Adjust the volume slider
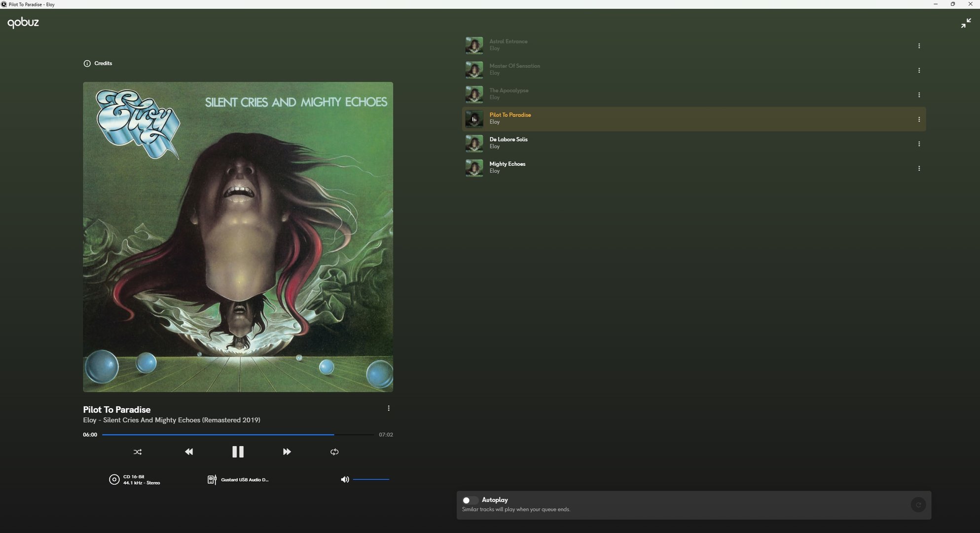 [x=371, y=479]
